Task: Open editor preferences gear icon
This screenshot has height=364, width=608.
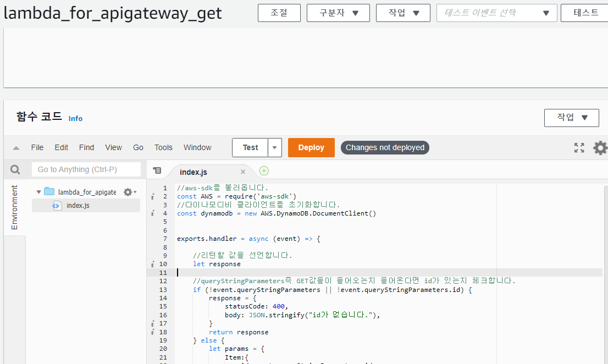Action: tap(600, 148)
